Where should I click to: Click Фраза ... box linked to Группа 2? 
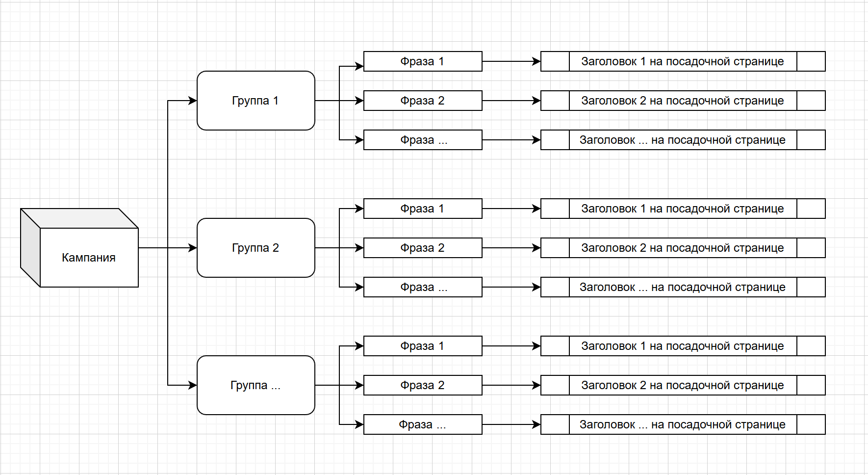click(x=423, y=287)
